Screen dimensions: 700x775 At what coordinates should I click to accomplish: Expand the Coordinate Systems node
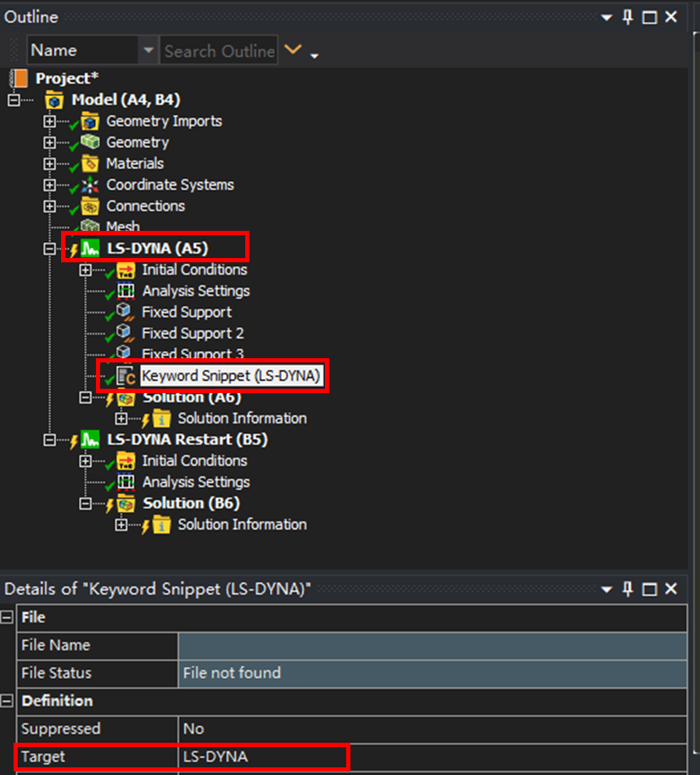pyautogui.click(x=49, y=185)
